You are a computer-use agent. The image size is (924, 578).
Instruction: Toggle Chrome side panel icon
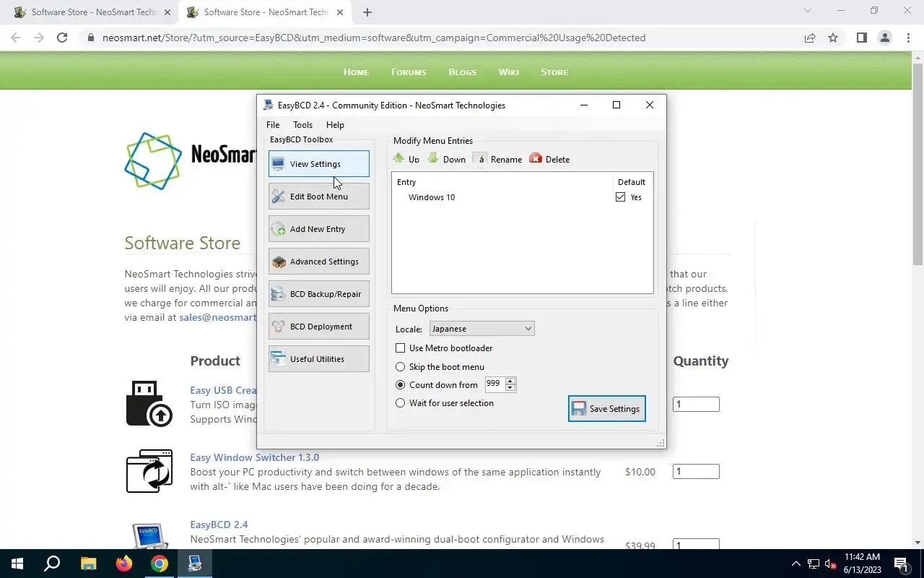tap(861, 38)
